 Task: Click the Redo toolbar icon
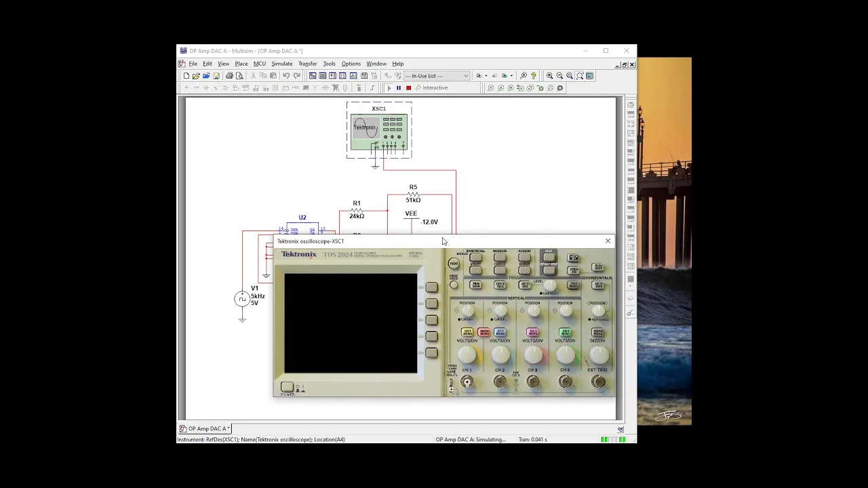tap(296, 76)
